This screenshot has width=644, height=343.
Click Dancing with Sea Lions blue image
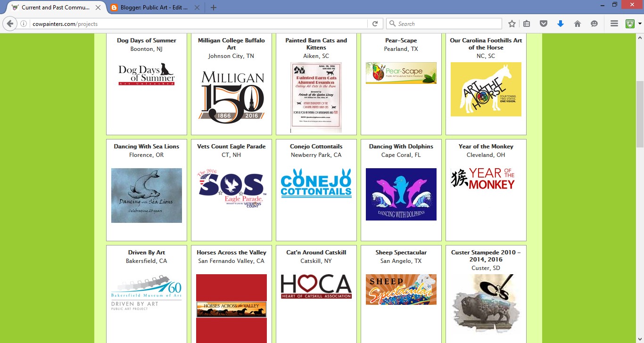pyautogui.click(x=147, y=196)
